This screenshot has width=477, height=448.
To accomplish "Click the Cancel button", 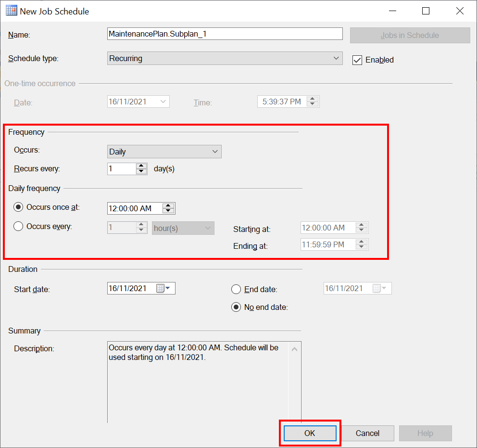I will [x=367, y=433].
